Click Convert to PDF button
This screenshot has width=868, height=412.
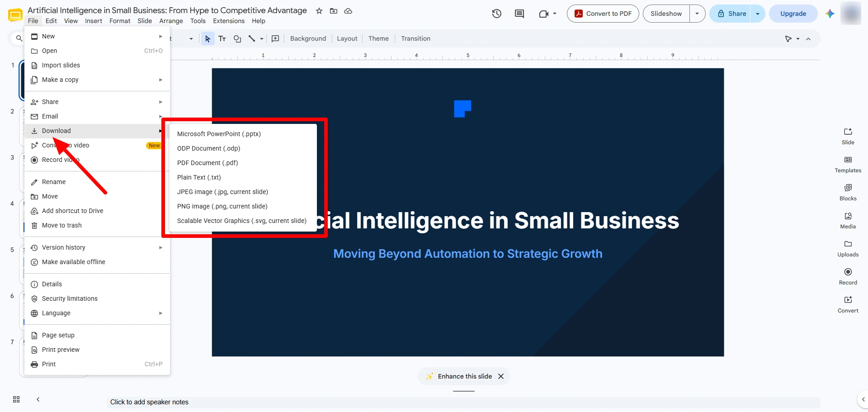(603, 14)
